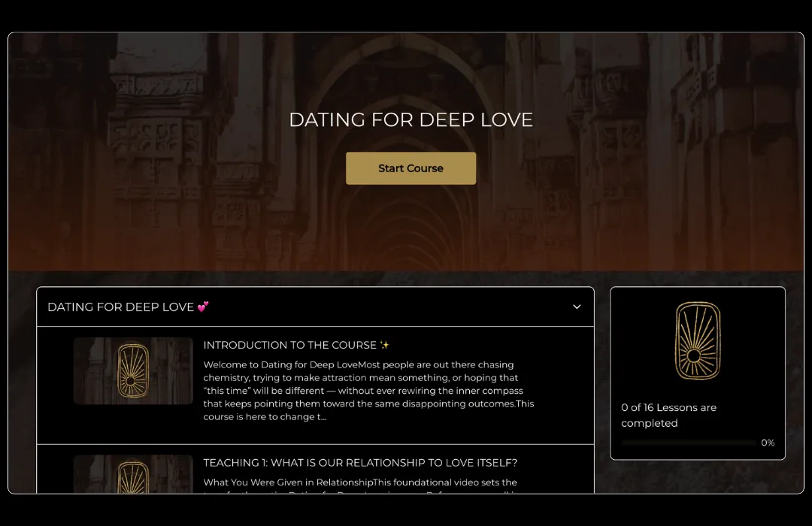Click the 0% progress value
This screenshot has height=526, width=812.
click(768, 443)
